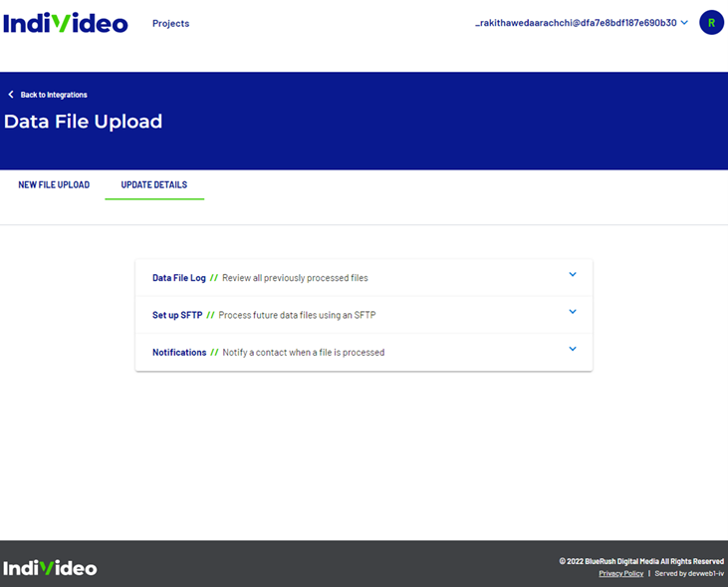The height and width of the screenshot is (587, 728).
Task: Open the account email dropdown
Action: [x=582, y=23]
